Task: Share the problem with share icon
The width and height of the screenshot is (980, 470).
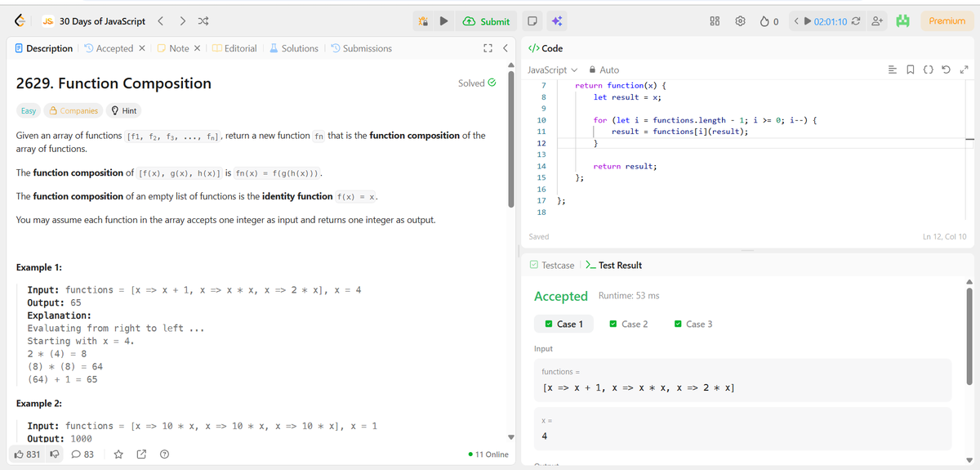Action: (x=142, y=454)
